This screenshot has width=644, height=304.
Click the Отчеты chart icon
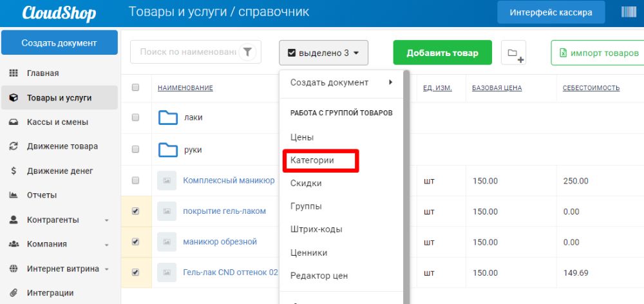[x=14, y=195]
